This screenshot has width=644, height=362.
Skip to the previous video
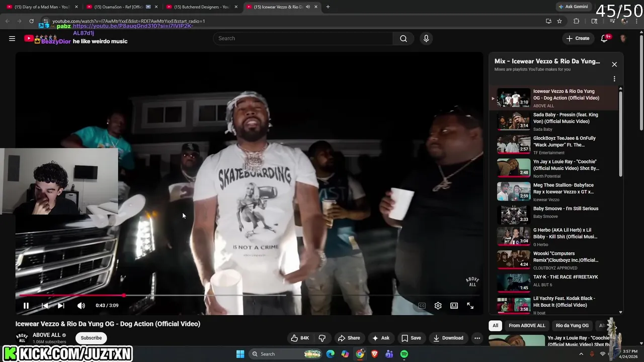coord(45,305)
